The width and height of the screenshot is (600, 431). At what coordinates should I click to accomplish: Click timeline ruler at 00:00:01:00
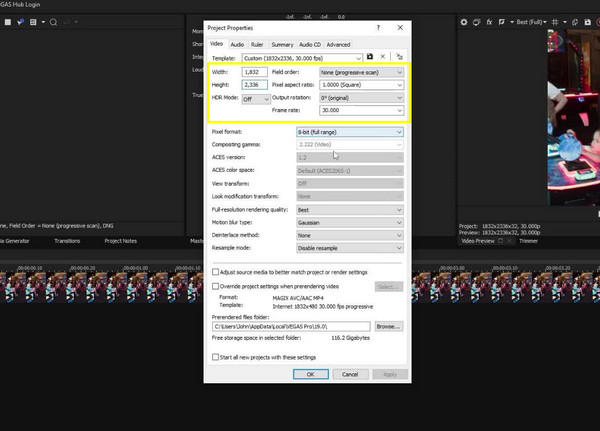(136, 268)
